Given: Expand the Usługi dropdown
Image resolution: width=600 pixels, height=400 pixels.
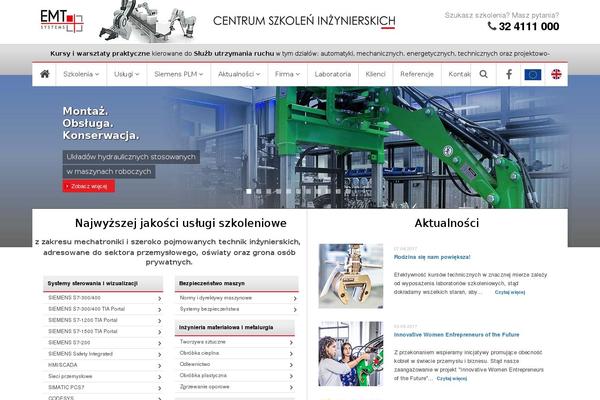Looking at the screenshot, I should (x=127, y=74).
